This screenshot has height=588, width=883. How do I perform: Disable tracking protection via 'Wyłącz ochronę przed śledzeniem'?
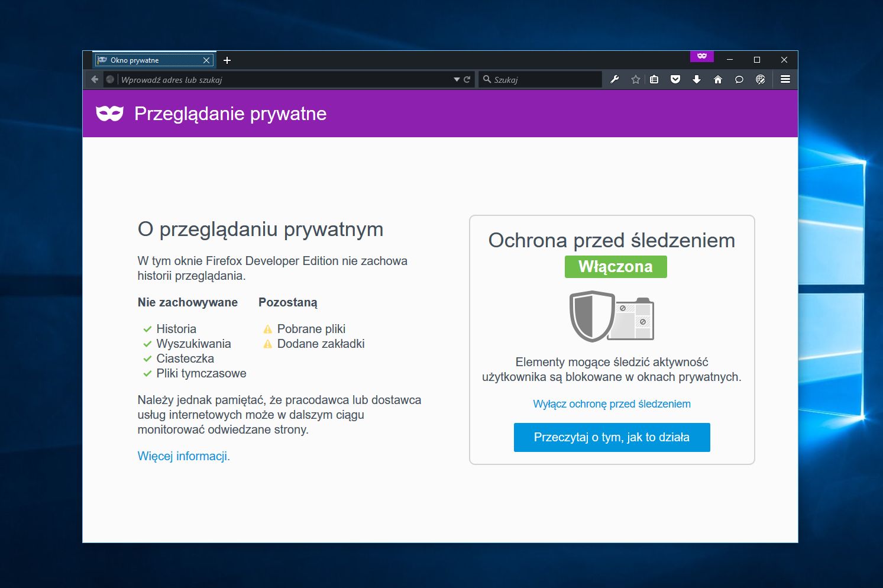(x=612, y=403)
